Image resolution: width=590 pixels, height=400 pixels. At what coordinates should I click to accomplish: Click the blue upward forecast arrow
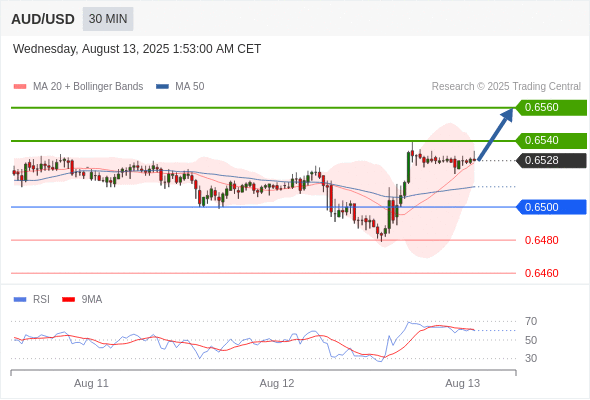pyautogui.click(x=496, y=134)
